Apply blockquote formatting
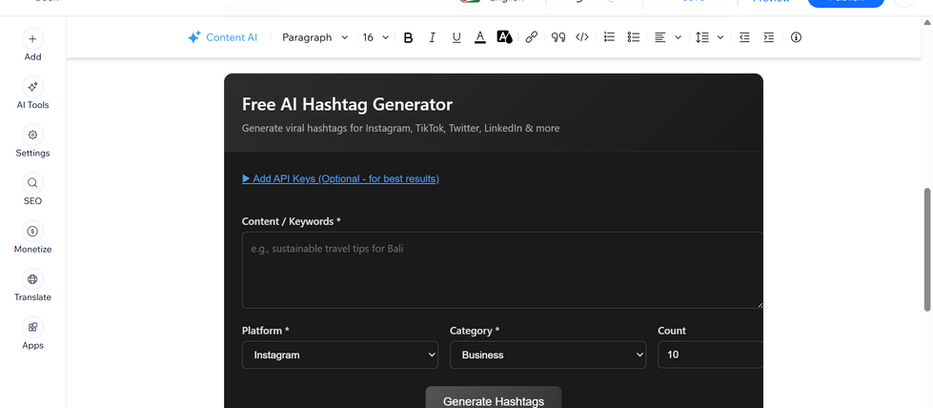This screenshot has height=408, width=933. pyautogui.click(x=558, y=37)
